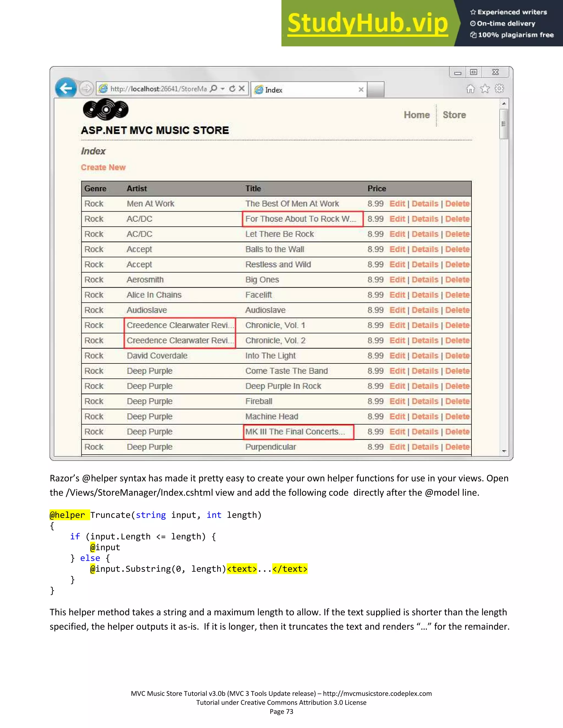563x728 pixels.
Task: Delete the Balls to the Wall album
Action: tap(457, 249)
